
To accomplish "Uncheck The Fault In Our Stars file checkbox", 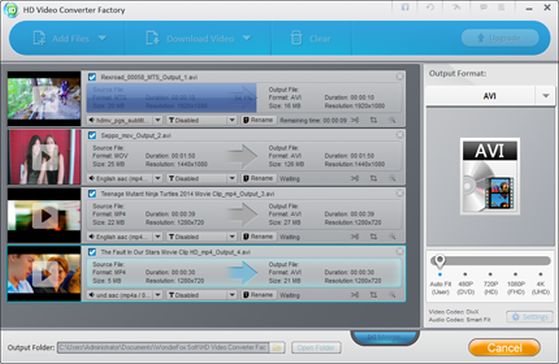I will 92,252.
